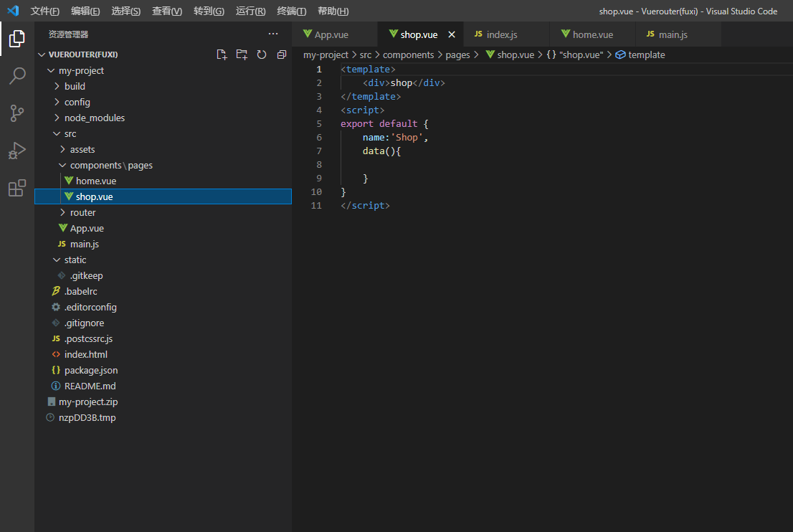The width and height of the screenshot is (793, 532).
Task: Click the HTML icon beside index.html
Action: click(56, 354)
